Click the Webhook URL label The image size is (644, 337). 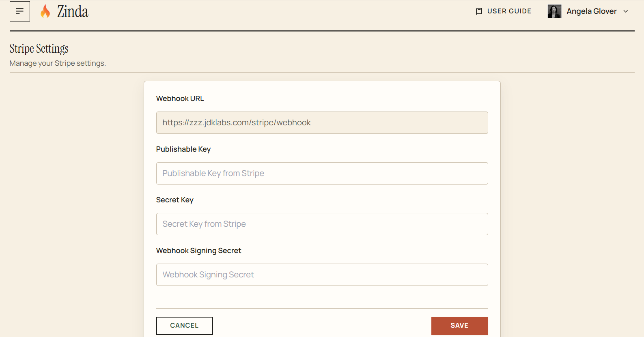pyautogui.click(x=180, y=99)
